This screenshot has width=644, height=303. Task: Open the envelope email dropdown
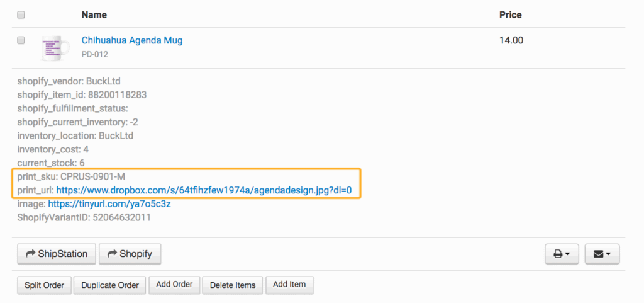coord(602,254)
